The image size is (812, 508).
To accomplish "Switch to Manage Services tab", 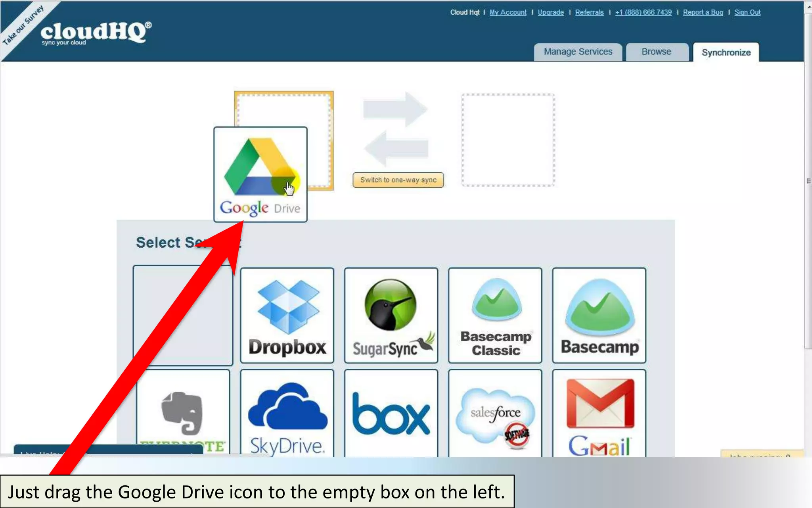I will tap(578, 52).
